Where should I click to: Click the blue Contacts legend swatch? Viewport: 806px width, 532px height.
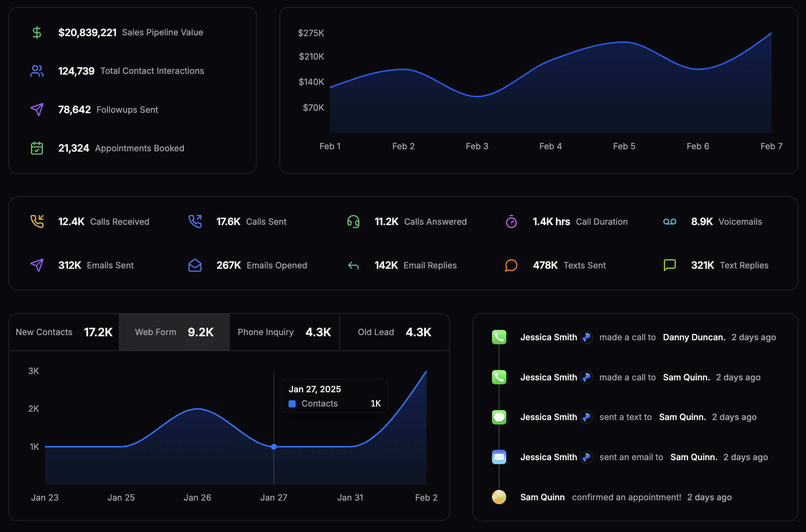click(292, 404)
